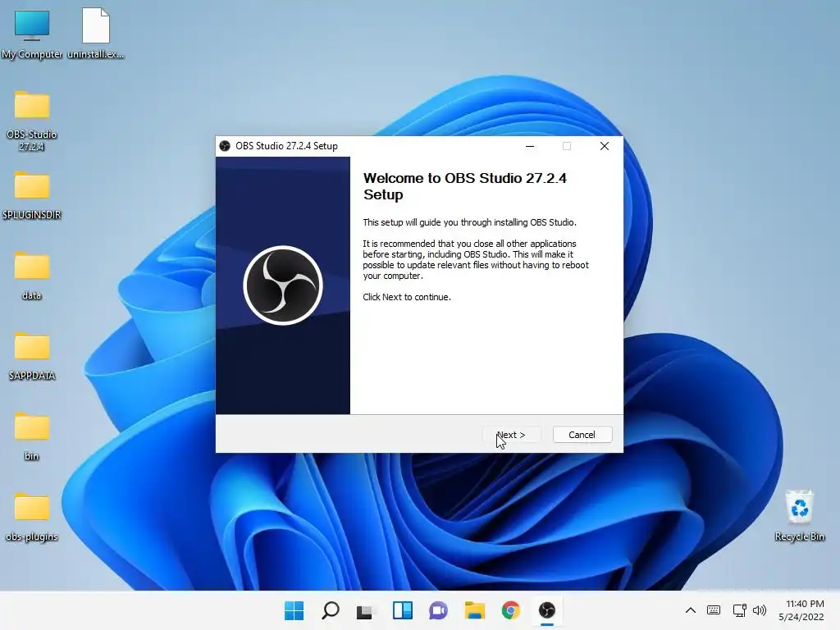
Task: Select the obs-plugins folder icon
Action: (32, 517)
